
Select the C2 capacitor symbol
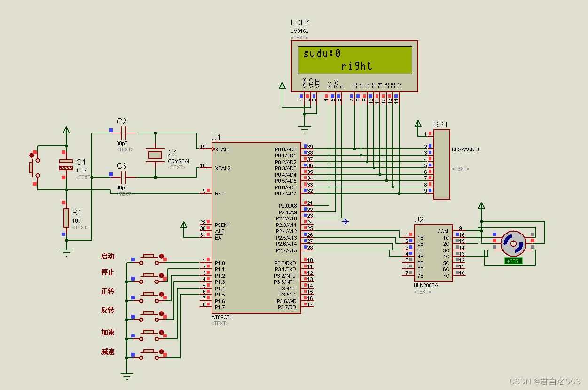point(124,133)
